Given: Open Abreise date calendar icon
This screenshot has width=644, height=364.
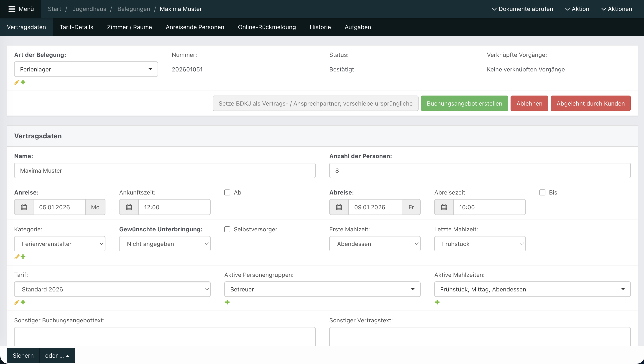Looking at the screenshot, I should (x=339, y=207).
